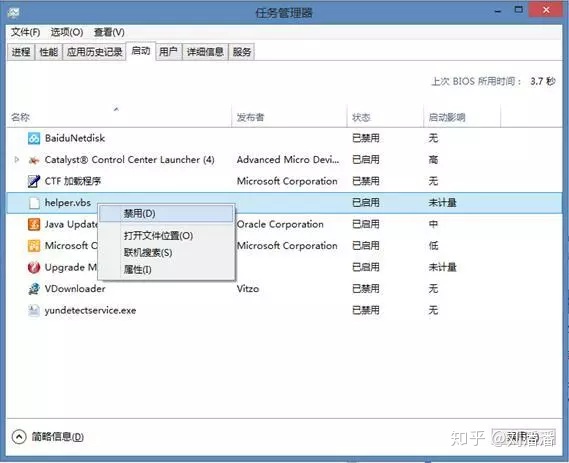569x463 pixels.
Task: Click the 中 startup impact of Java Update
Action: click(x=433, y=224)
